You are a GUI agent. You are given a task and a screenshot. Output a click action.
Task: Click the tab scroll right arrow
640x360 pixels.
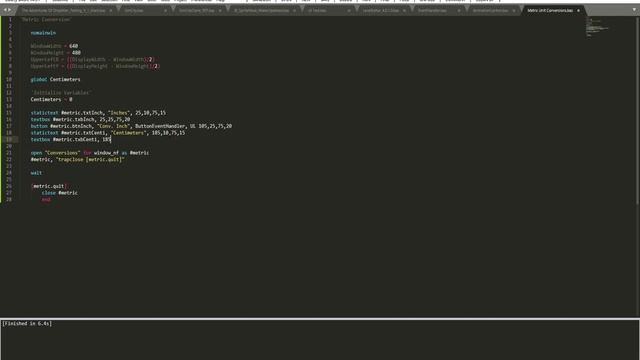coord(10,10)
